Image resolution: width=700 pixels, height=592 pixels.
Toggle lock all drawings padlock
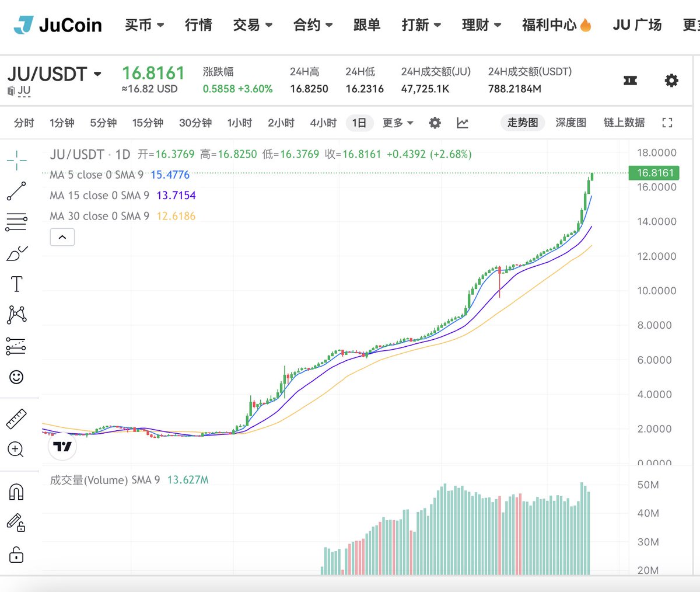pyautogui.click(x=16, y=553)
